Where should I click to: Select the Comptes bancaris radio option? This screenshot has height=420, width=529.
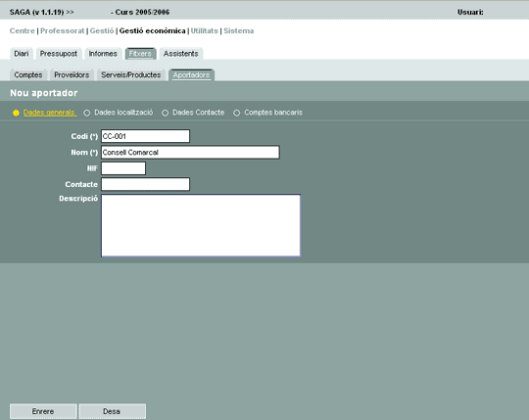[x=237, y=113]
